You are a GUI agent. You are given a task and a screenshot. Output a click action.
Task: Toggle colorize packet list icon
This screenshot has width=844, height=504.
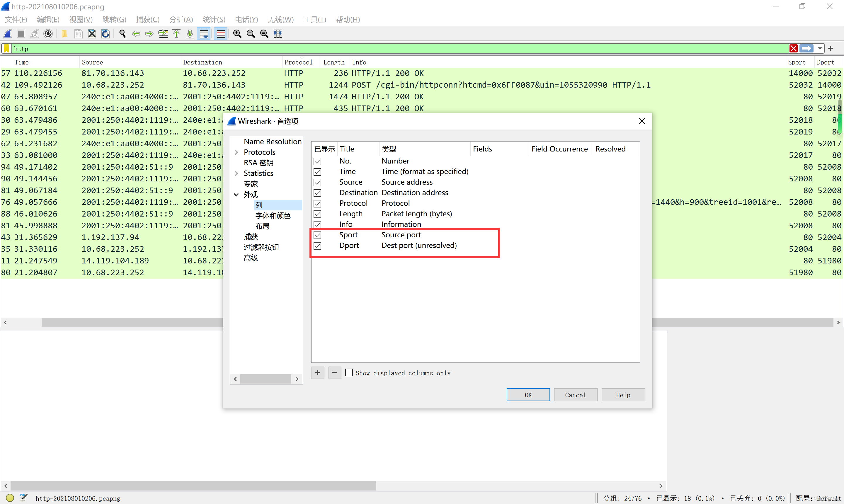(221, 34)
